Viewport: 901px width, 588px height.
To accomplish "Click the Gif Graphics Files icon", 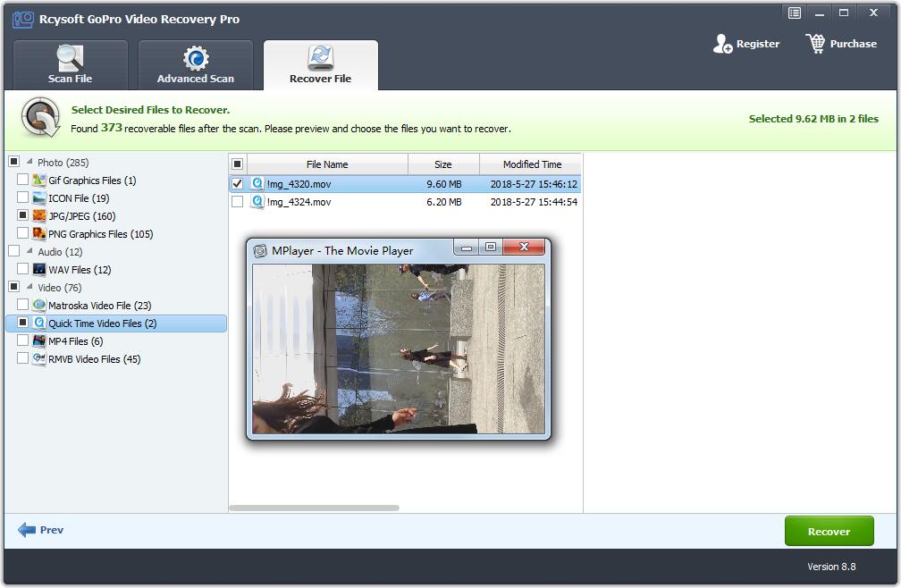I will point(39,181).
